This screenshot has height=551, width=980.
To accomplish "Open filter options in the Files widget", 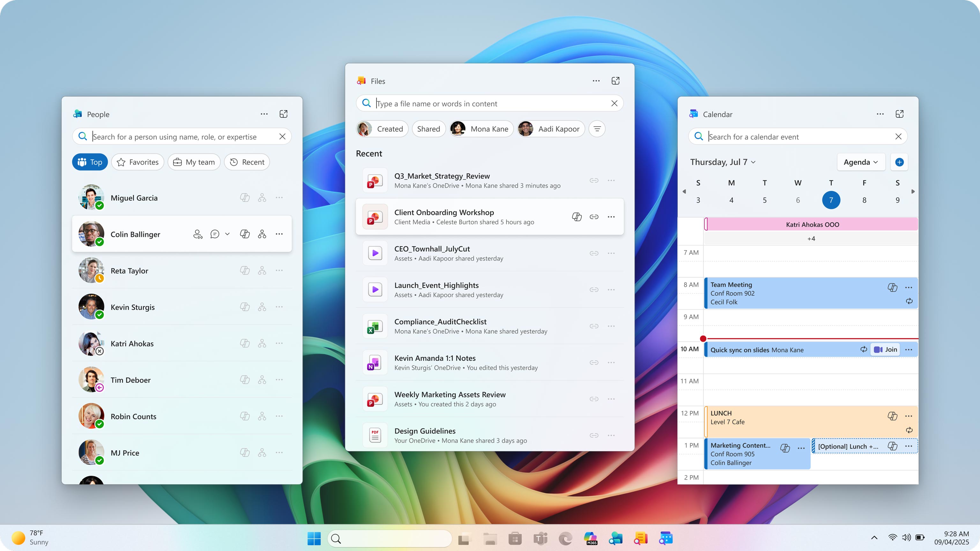I will [597, 129].
